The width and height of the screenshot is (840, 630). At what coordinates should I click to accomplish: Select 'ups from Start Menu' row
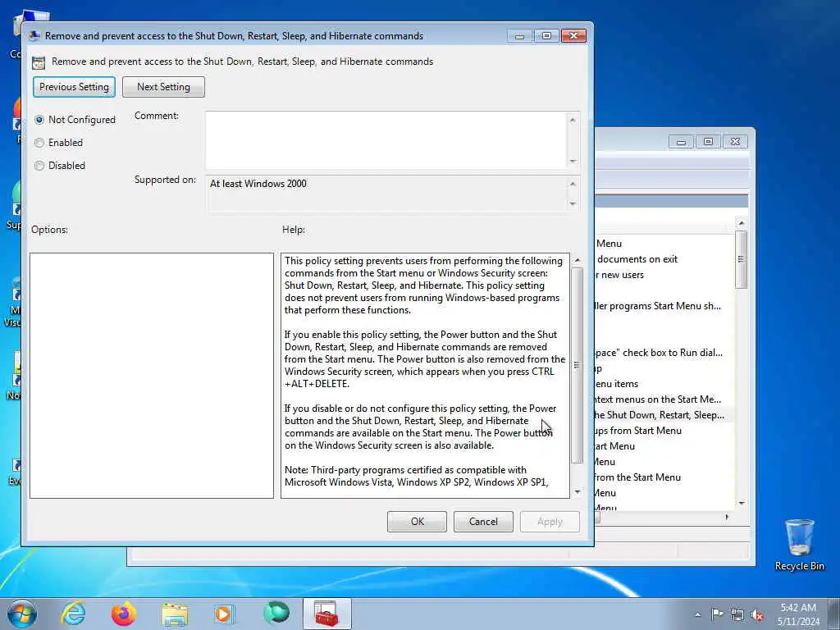[639, 430]
